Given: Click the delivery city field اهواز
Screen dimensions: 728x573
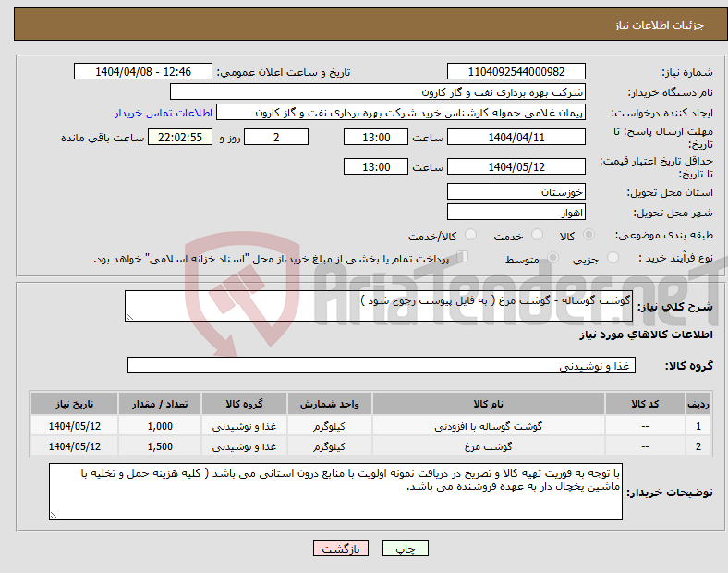Looking at the screenshot, I should (x=516, y=213).
